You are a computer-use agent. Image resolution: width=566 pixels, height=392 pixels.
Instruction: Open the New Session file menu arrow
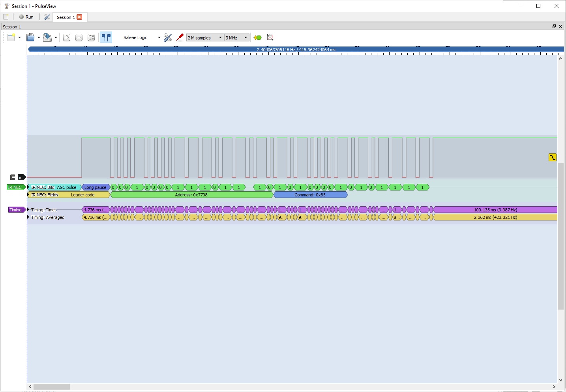point(19,37)
